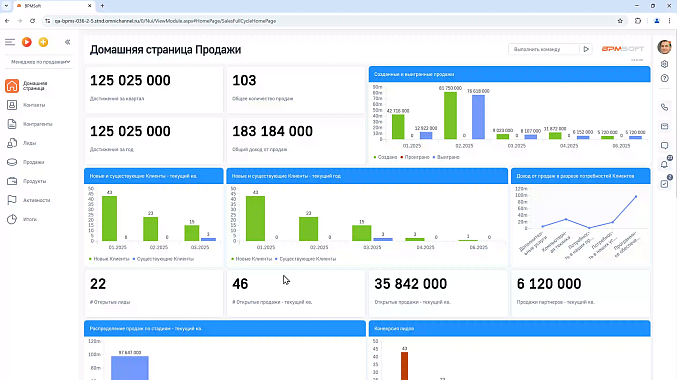
Task: Collapse the left sidebar with double chevron
Action: click(x=67, y=42)
